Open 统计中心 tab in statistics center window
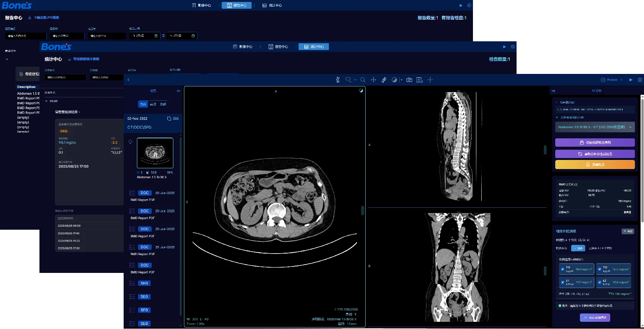The height and width of the screenshot is (329, 644). point(314,47)
